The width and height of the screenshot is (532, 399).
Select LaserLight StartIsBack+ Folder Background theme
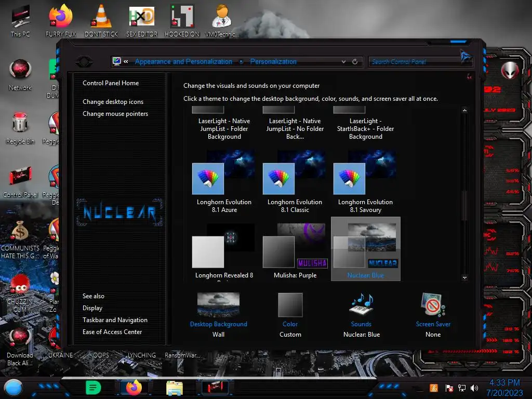coord(365,124)
